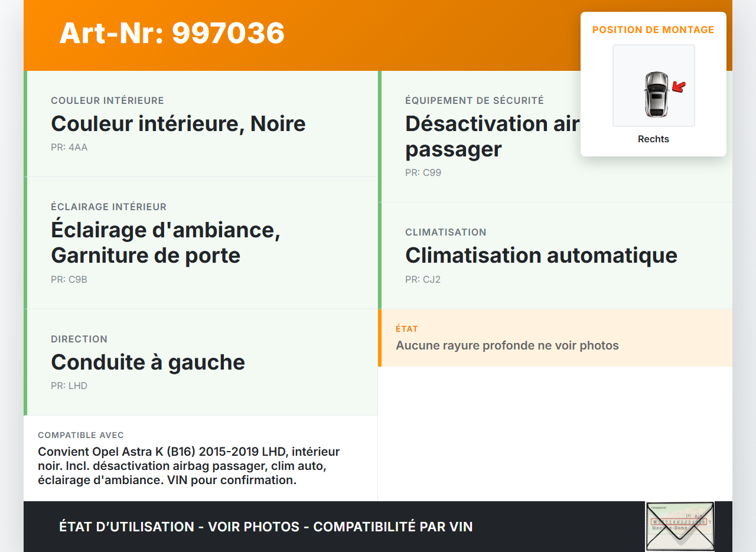
Task: Click the PR: 4AA code
Action: pyautogui.click(x=69, y=148)
